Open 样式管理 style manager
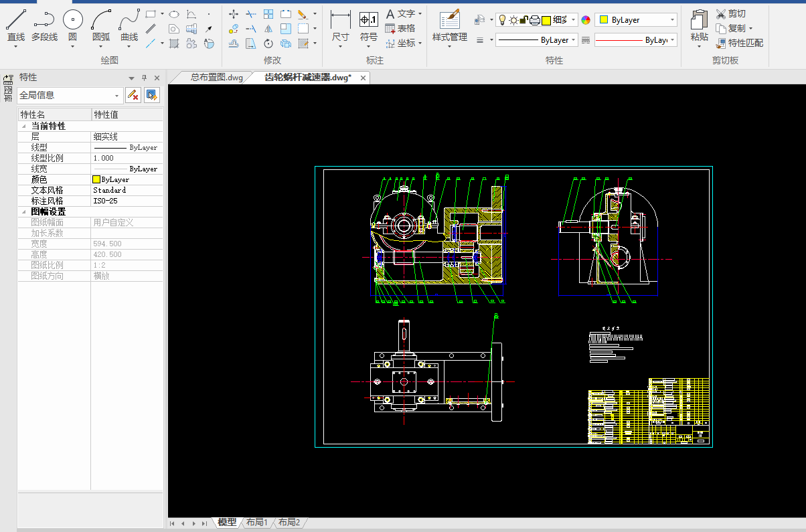This screenshot has width=806, height=532. 449,21
